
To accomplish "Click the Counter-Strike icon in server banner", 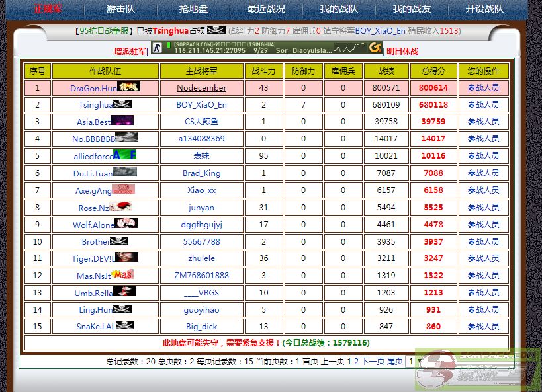I will tap(156, 48).
